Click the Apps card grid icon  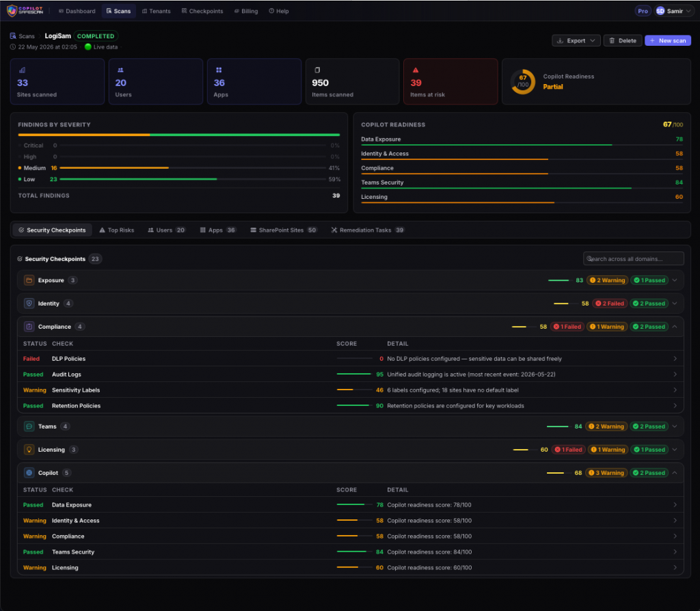[x=219, y=70]
